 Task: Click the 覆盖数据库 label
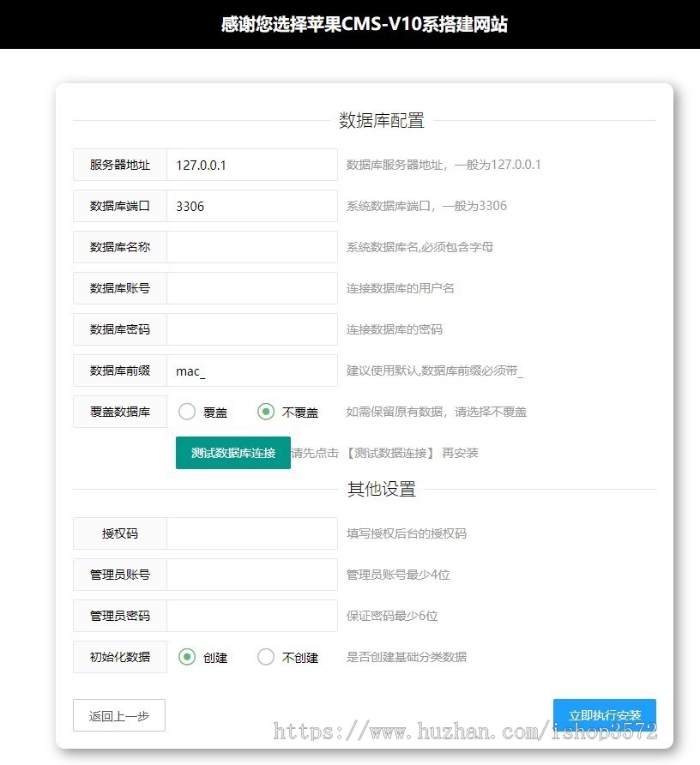[x=120, y=412]
